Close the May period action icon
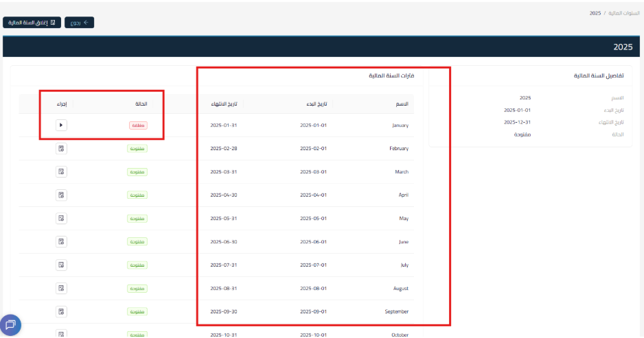The image size is (644, 338). click(61, 219)
